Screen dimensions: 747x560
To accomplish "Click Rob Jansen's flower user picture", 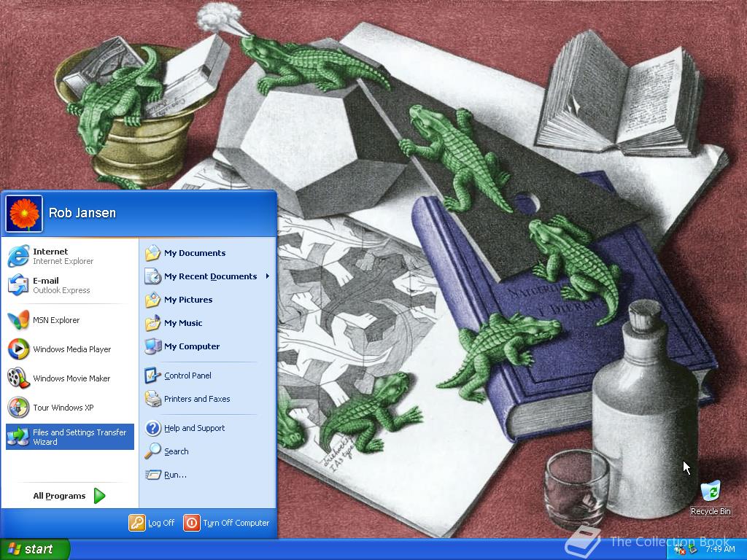I will click(x=24, y=214).
